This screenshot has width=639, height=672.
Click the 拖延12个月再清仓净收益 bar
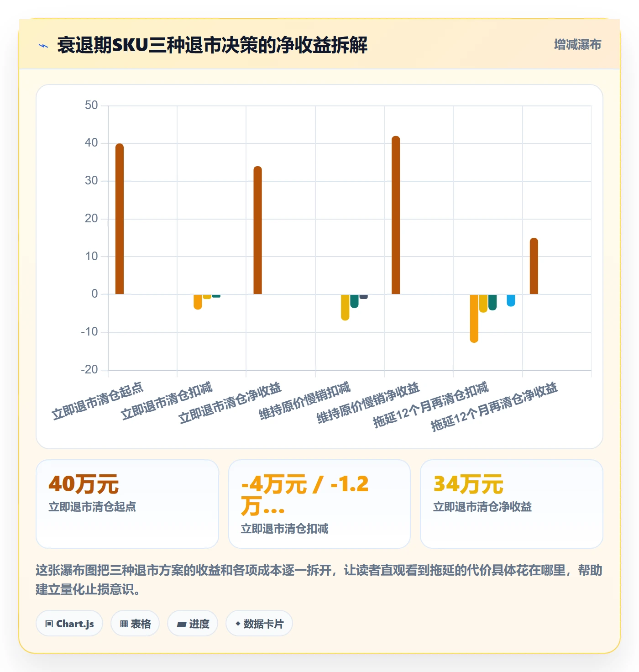(x=534, y=266)
